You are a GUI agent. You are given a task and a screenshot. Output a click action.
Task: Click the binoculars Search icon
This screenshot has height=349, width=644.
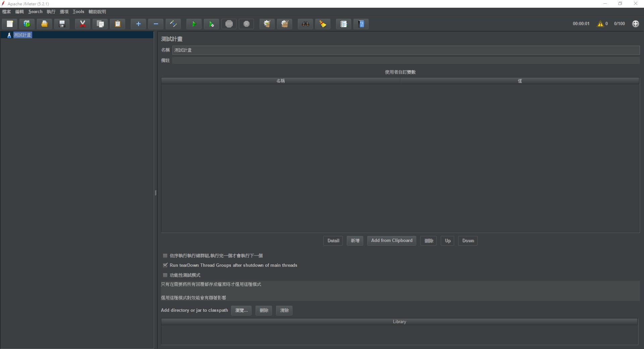click(305, 24)
